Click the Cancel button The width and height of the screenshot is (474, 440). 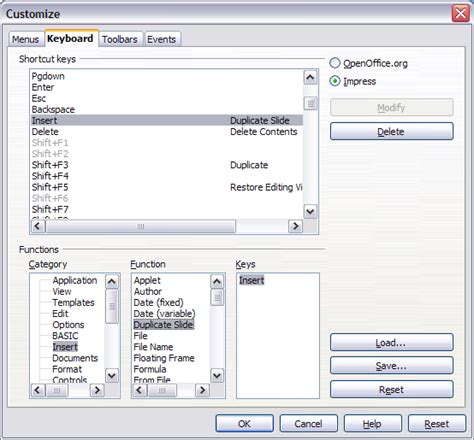pos(309,424)
